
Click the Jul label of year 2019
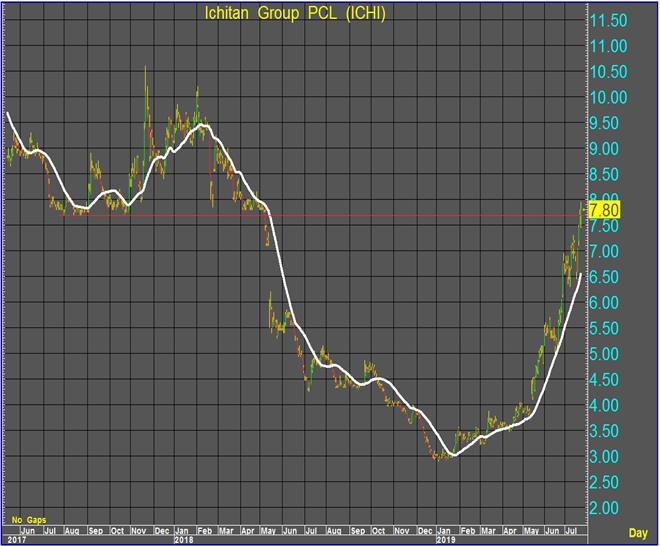pos(571,530)
